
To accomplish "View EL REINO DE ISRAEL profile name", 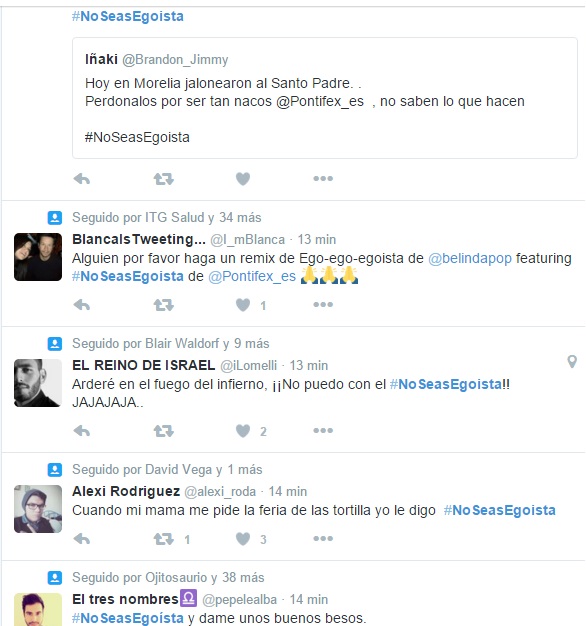I will click(144, 365).
